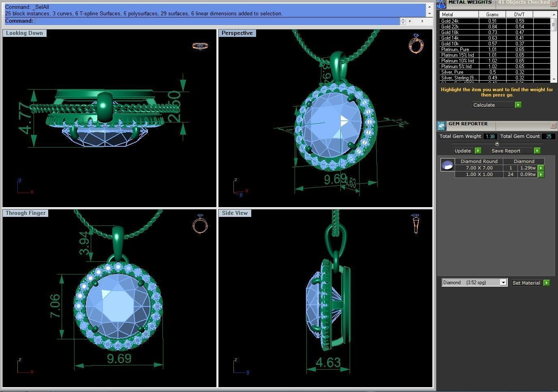Click green arrow for 7.00 X 7.00 diamond

[541, 168]
